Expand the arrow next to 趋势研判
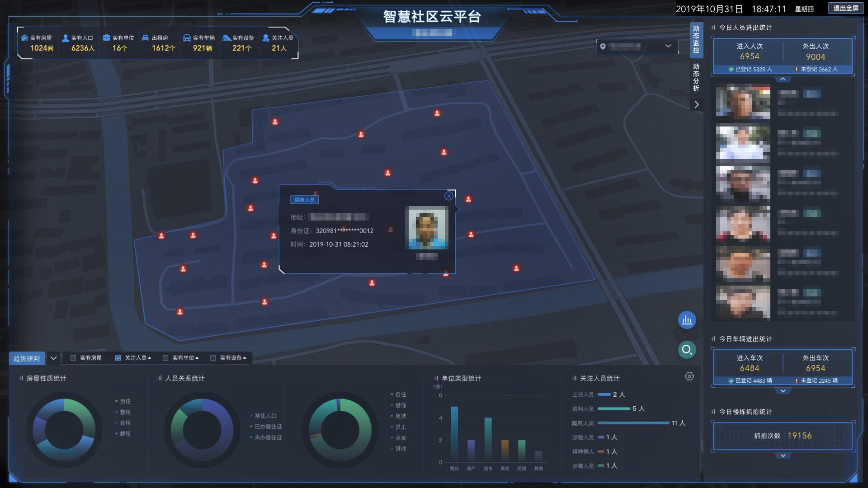The image size is (868, 488). click(x=53, y=358)
